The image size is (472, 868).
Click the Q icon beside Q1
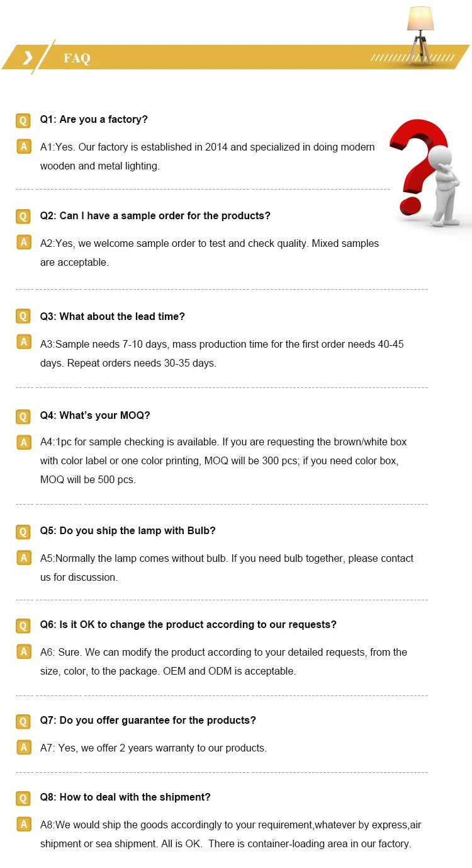point(23,120)
